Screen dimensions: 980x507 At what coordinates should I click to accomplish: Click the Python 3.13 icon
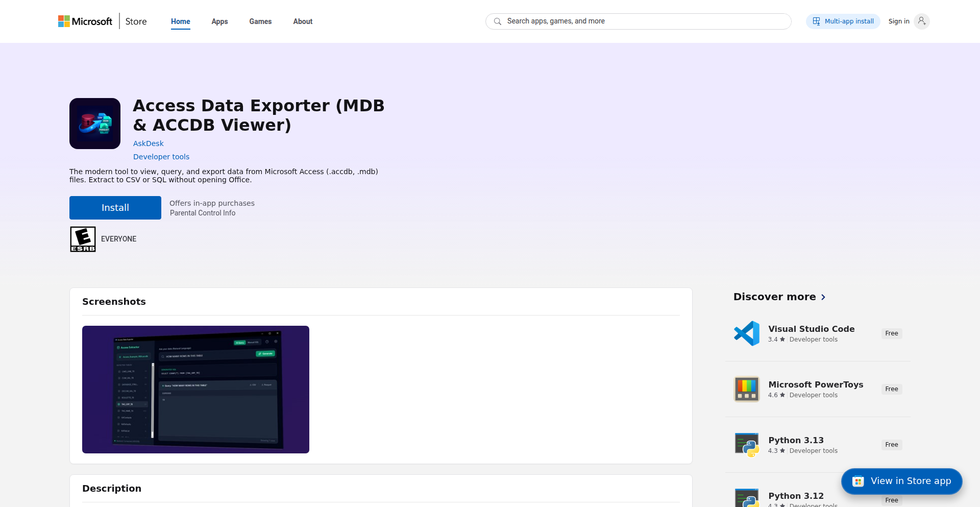point(747,444)
